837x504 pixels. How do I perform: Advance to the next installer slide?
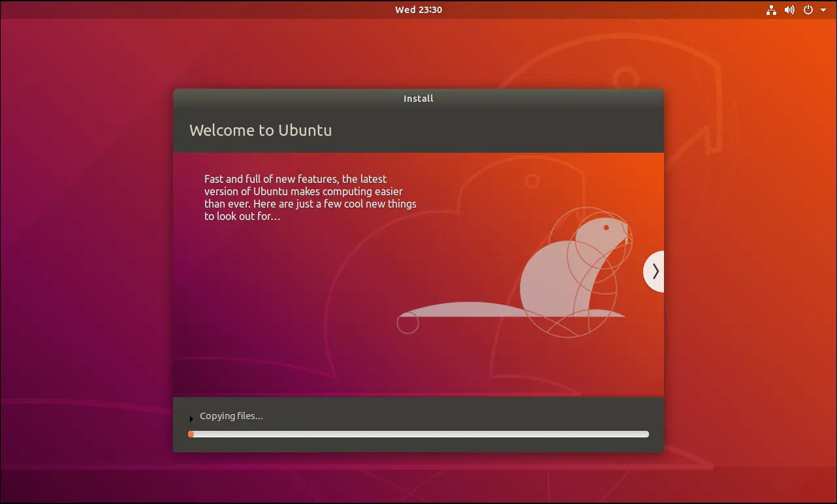coord(655,271)
